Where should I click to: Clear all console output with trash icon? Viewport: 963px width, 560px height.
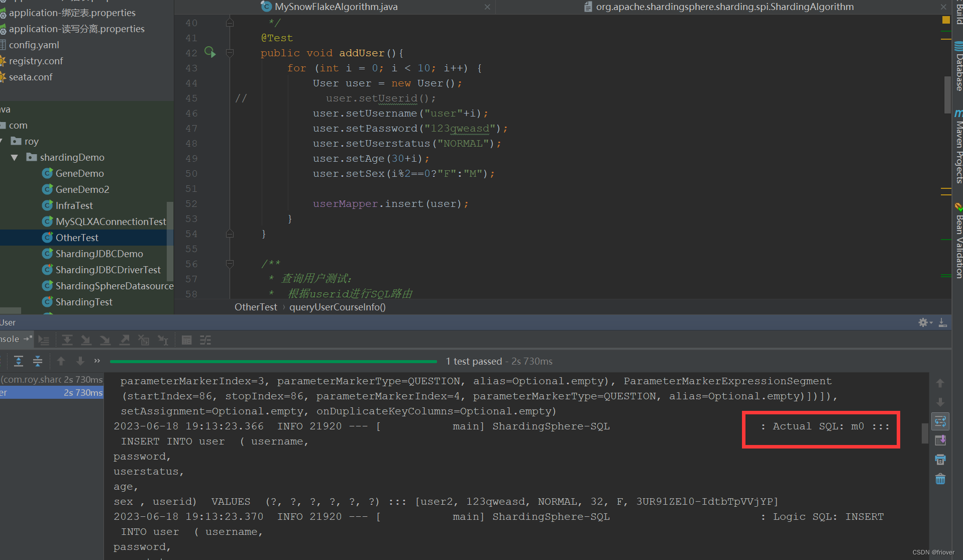pos(940,479)
